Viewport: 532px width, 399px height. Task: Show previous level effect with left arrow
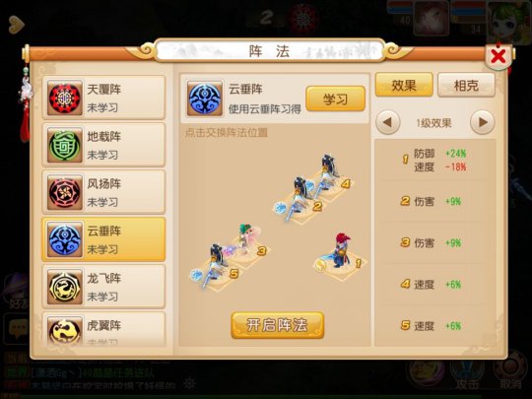[387, 122]
